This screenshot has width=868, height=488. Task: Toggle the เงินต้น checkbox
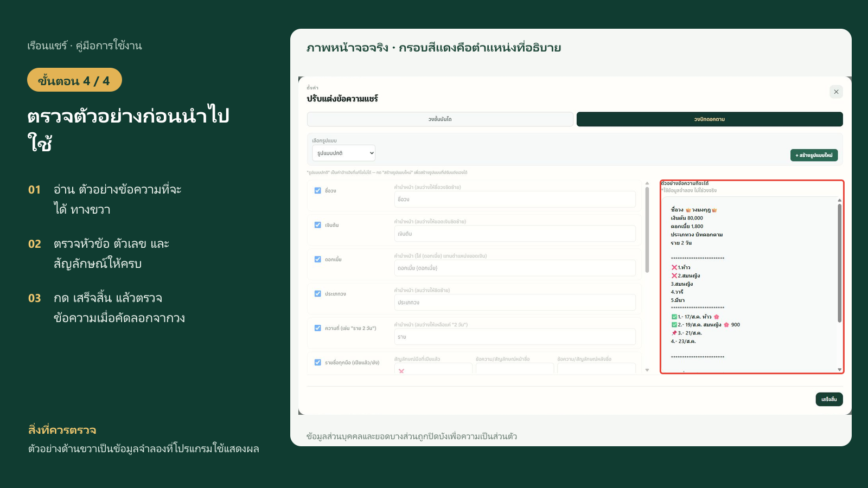tap(318, 225)
